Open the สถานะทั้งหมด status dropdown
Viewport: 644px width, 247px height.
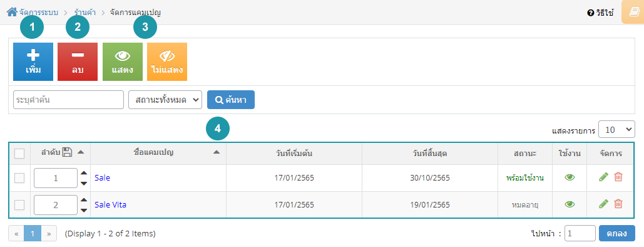pyautogui.click(x=165, y=100)
